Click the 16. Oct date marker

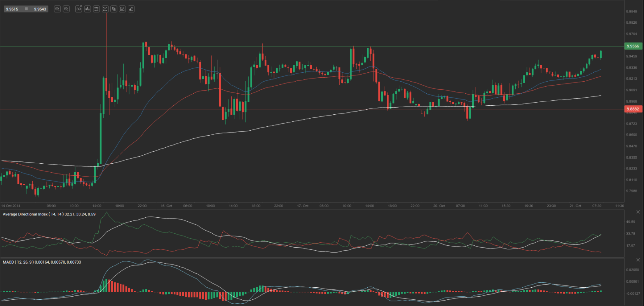(x=166, y=206)
